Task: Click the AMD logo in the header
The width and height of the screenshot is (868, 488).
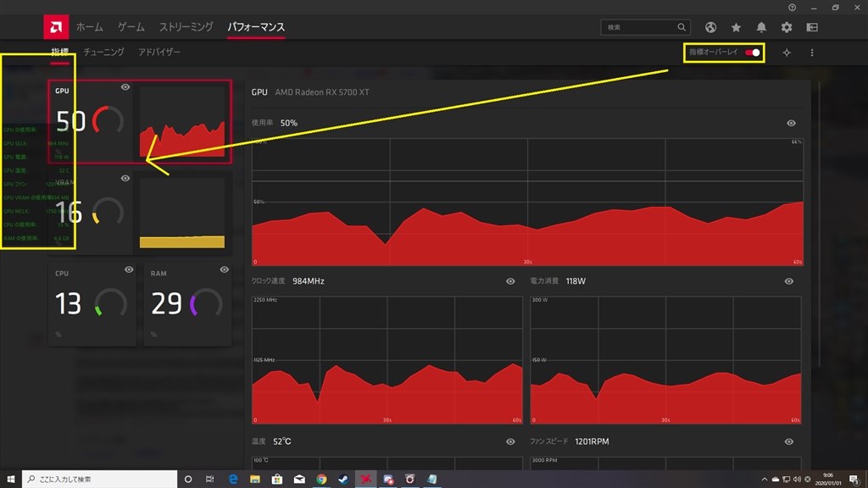Action: pyautogui.click(x=57, y=27)
